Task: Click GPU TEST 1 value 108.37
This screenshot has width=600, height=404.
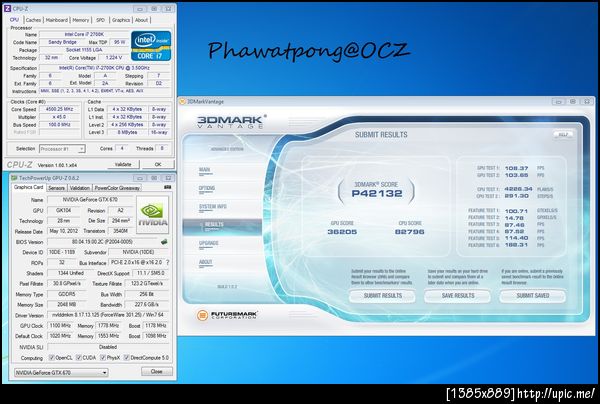Action: [x=516, y=168]
